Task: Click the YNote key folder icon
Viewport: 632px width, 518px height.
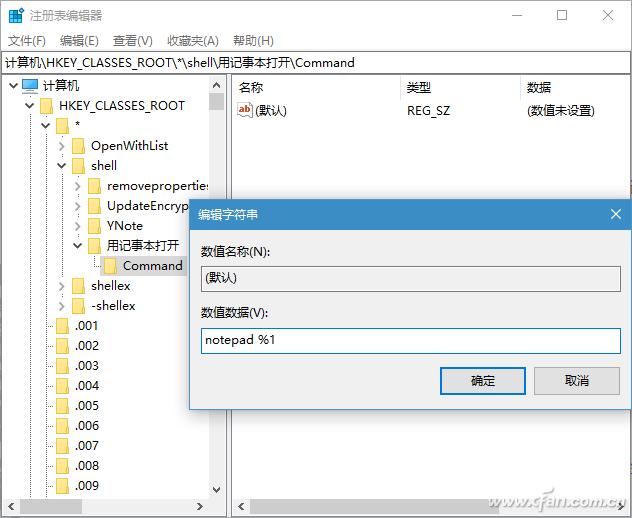Action: point(94,226)
